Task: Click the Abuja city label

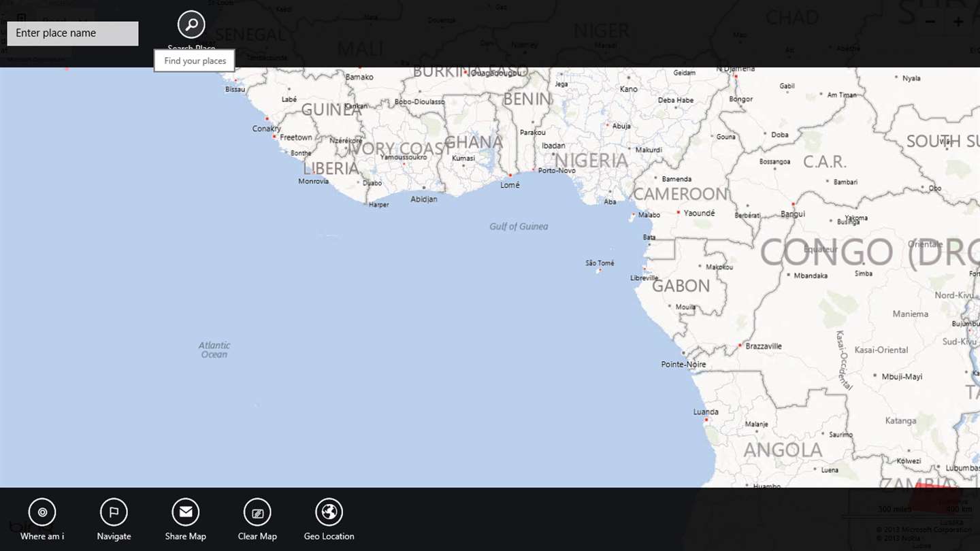Action: (621, 126)
